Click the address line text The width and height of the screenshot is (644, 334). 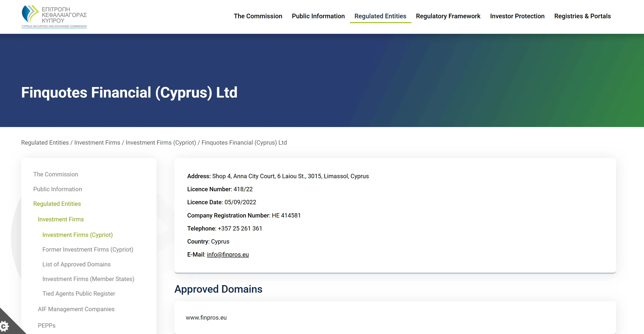(x=278, y=176)
